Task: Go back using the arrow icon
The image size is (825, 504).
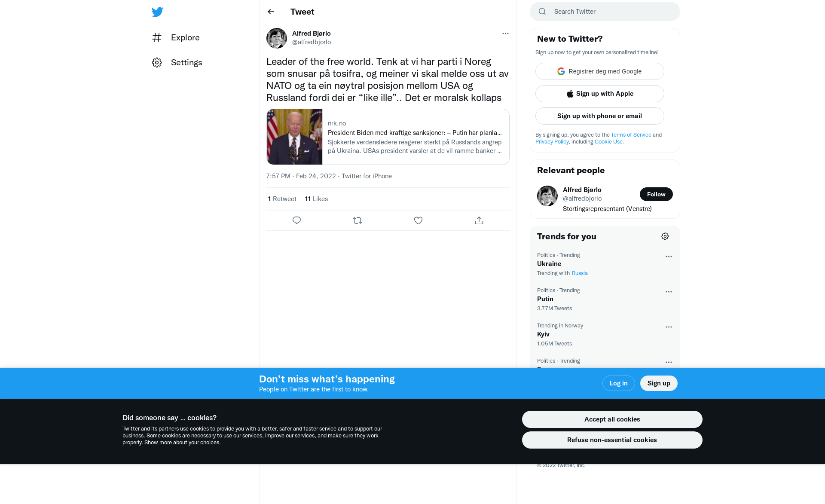Action: coord(271,12)
